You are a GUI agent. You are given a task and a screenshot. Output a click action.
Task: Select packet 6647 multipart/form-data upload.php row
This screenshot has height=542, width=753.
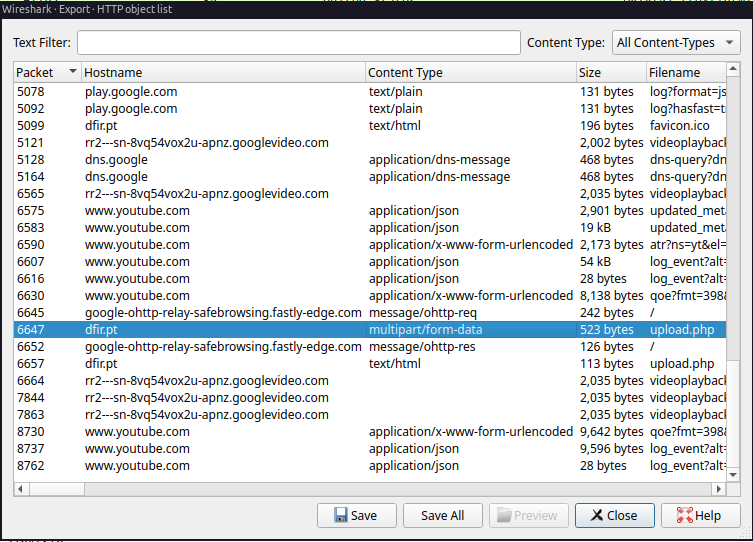click(370, 330)
